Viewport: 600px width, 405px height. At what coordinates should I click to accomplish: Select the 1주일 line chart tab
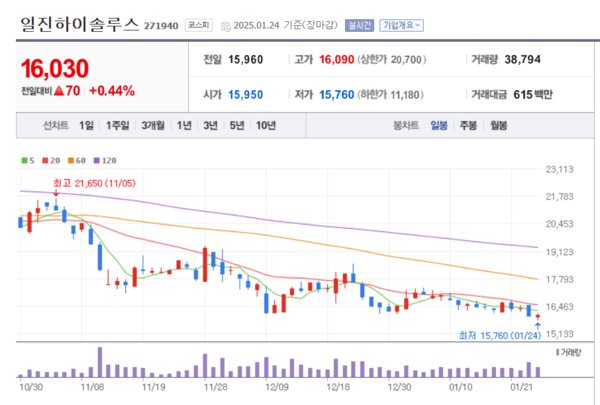coord(117,125)
